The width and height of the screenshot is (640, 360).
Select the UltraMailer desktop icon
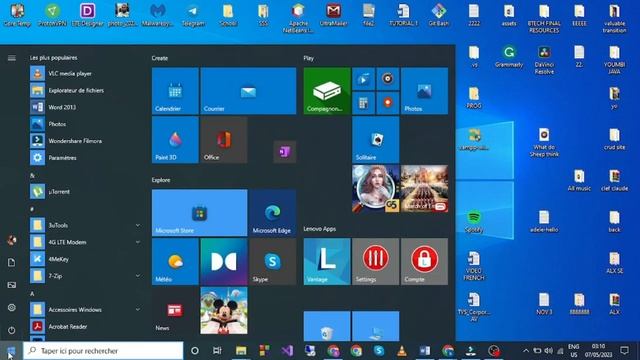pyautogui.click(x=333, y=16)
